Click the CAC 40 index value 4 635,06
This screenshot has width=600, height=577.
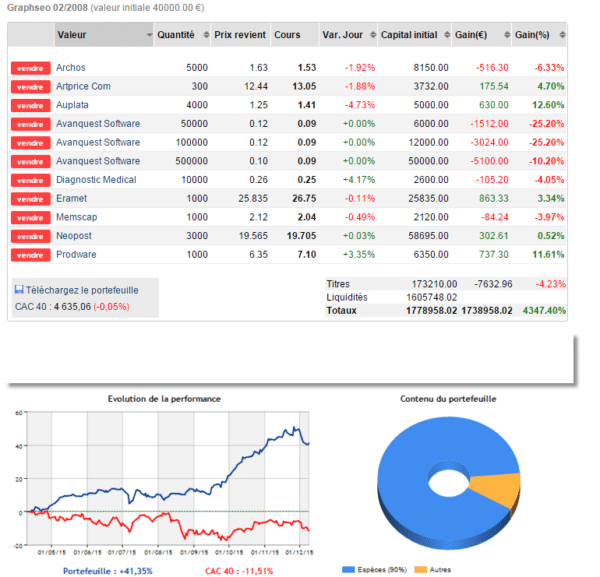[x=72, y=307]
